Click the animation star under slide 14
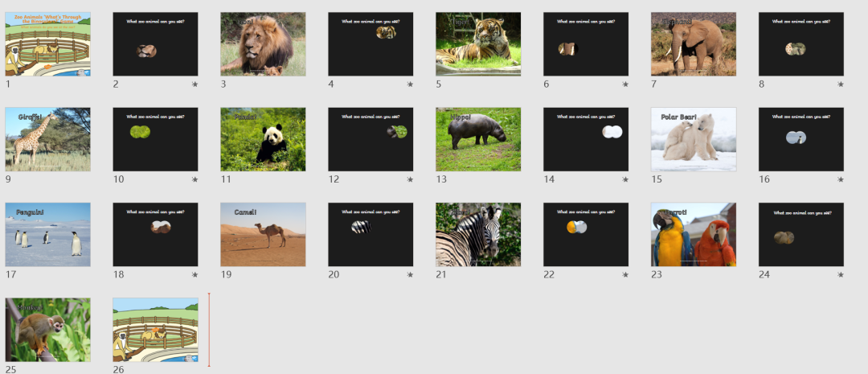The height and width of the screenshot is (374, 868). [x=625, y=179]
